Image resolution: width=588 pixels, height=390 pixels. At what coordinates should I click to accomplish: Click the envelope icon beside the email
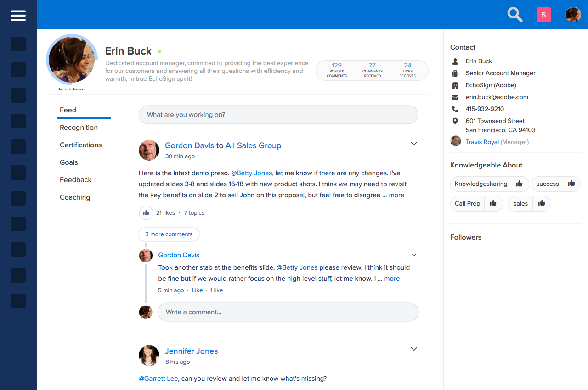click(455, 97)
